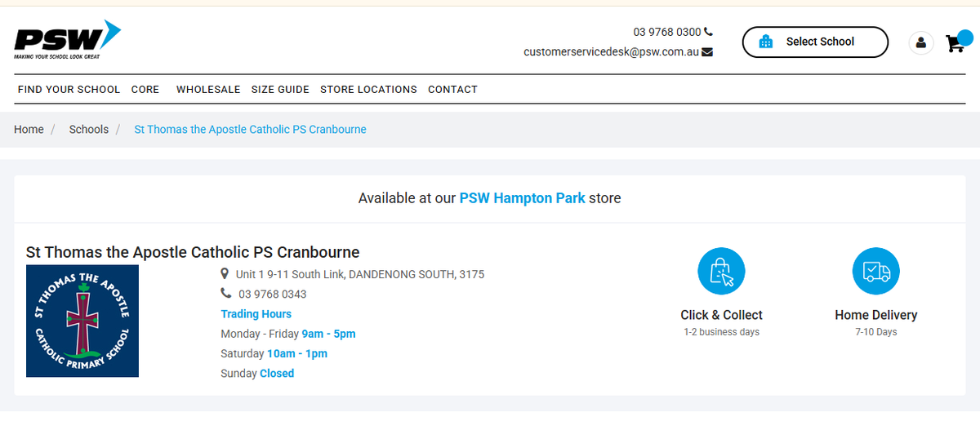Open the shopping cart icon
Image resolution: width=980 pixels, height=421 pixels.
point(955,42)
